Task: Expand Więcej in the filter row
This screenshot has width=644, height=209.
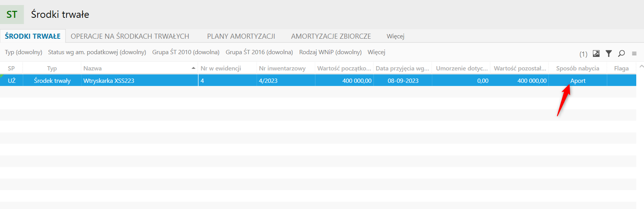Action: coord(377,52)
